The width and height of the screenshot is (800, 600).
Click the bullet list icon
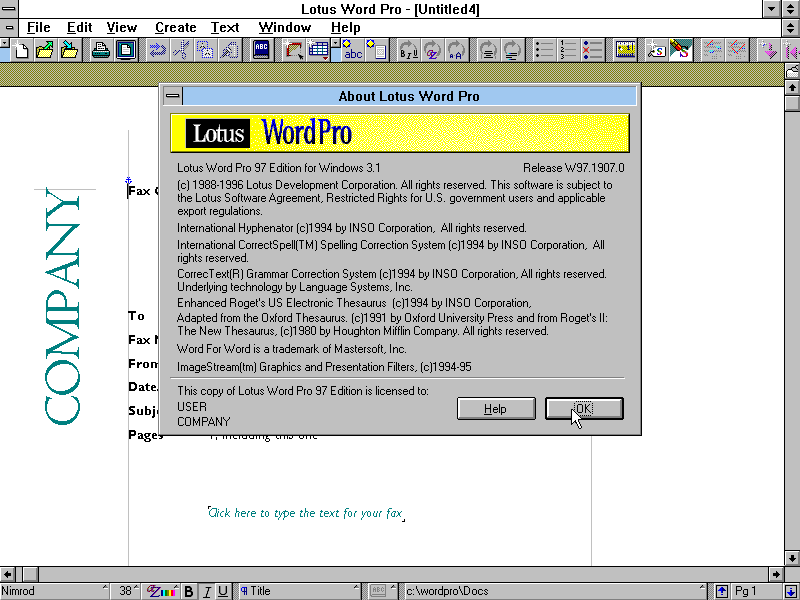coord(544,50)
